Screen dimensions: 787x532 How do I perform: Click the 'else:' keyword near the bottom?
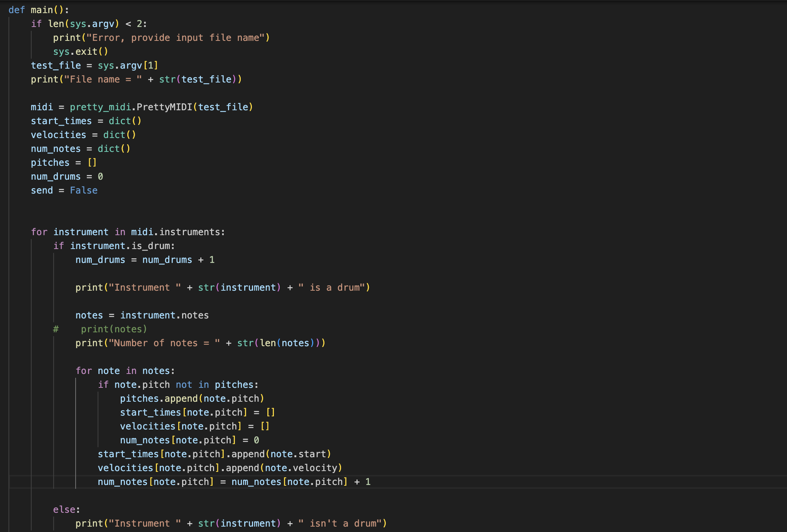(66, 510)
